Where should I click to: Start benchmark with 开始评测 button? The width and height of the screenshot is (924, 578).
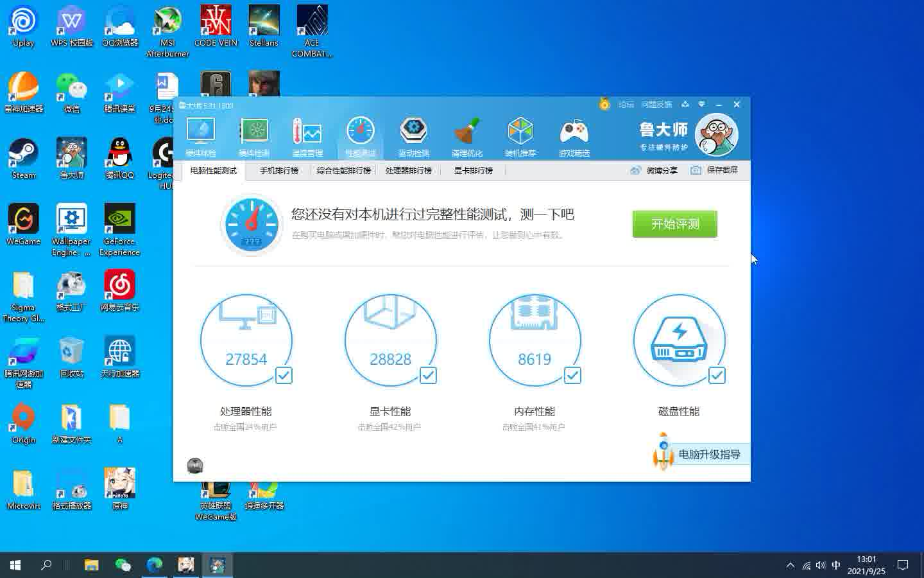click(x=675, y=224)
